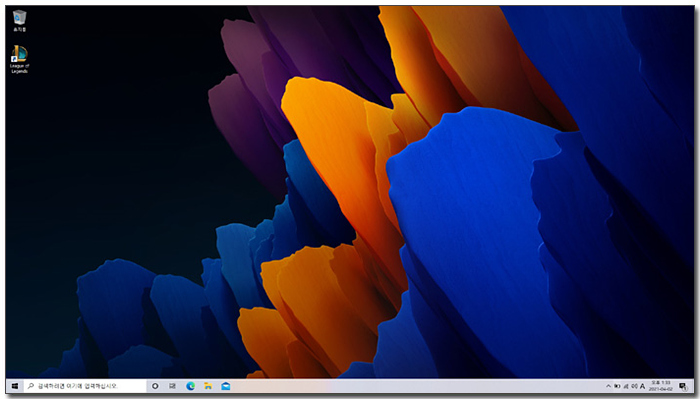
Task: Check battery status in the system tray
Action: [x=617, y=386]
